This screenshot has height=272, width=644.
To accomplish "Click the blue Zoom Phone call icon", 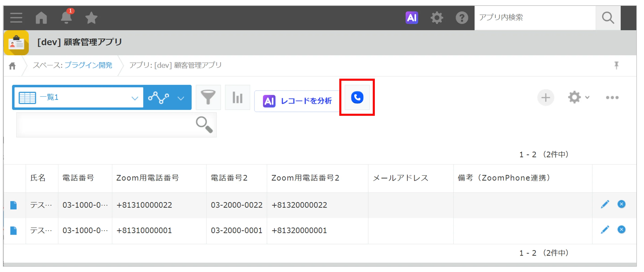I will point(357,97).
